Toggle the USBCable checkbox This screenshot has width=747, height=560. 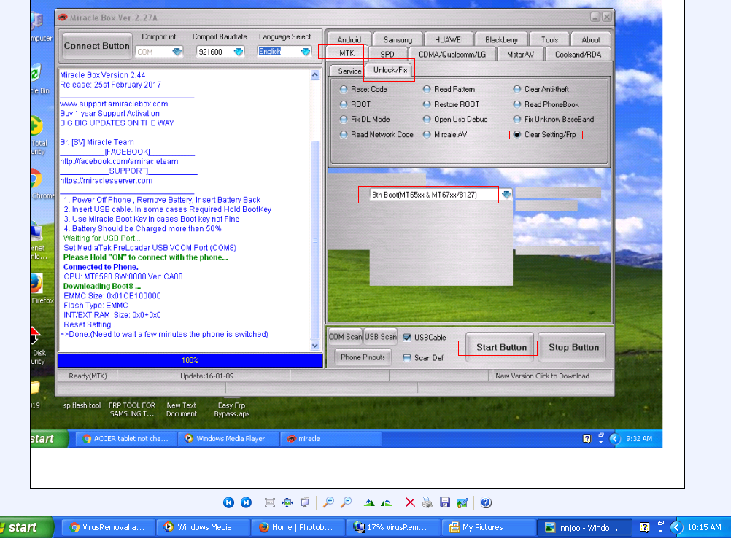tap(407, 338)
